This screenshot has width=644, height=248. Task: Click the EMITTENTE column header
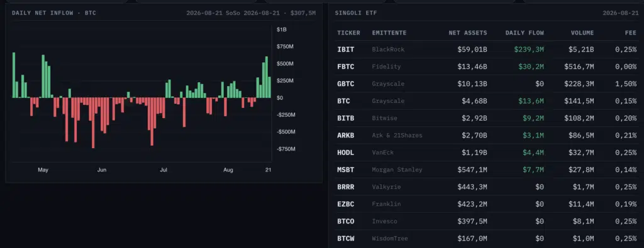click(389, 33)
